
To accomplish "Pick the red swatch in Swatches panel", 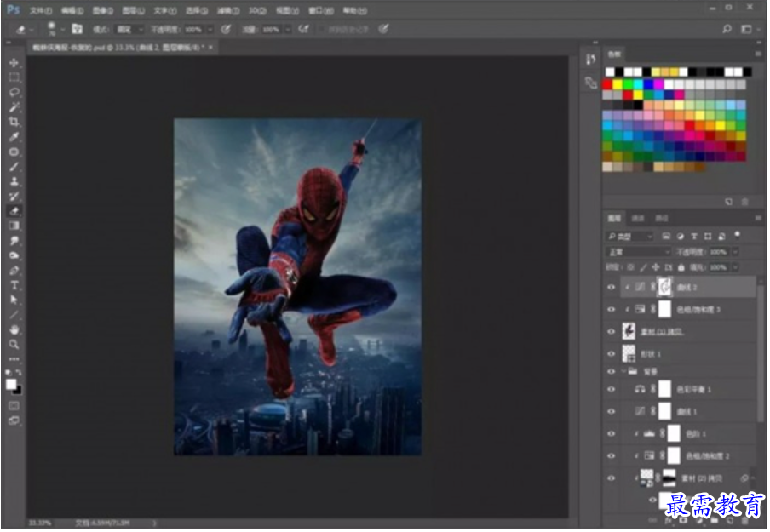I will point(607,84).
